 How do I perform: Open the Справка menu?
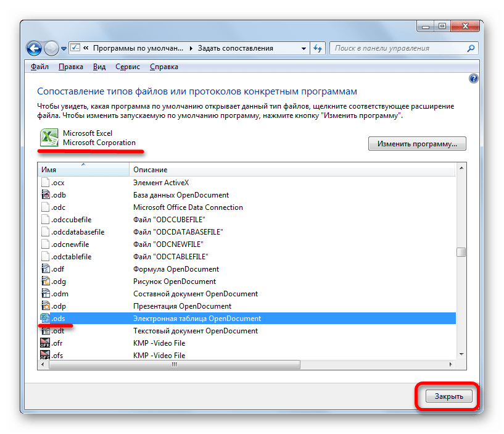[x=164, y=67]
